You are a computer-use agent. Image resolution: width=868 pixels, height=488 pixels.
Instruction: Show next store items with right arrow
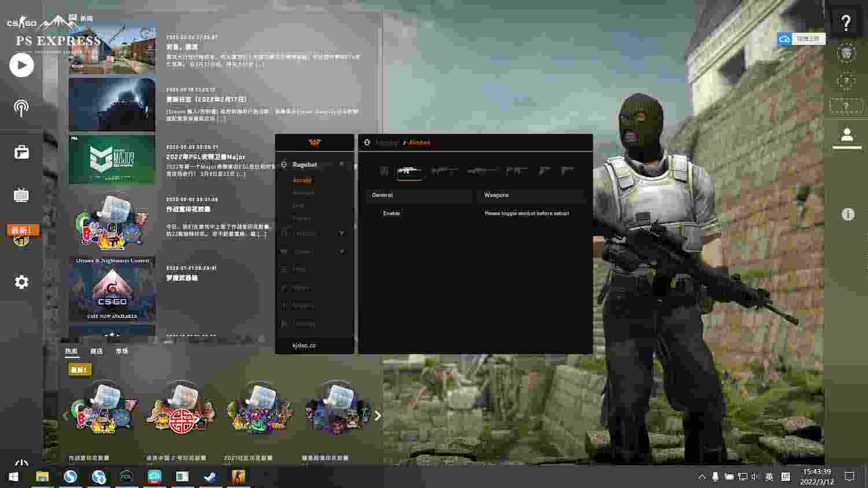pyautogui.click(x=377, y=416)
